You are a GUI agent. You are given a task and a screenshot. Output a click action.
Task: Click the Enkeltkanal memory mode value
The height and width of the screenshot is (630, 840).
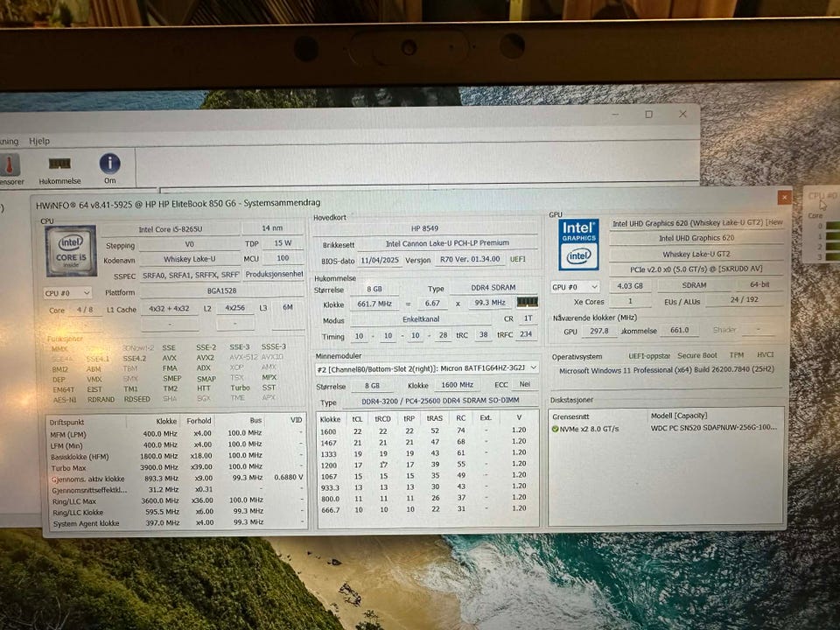(x=421, y=319)
